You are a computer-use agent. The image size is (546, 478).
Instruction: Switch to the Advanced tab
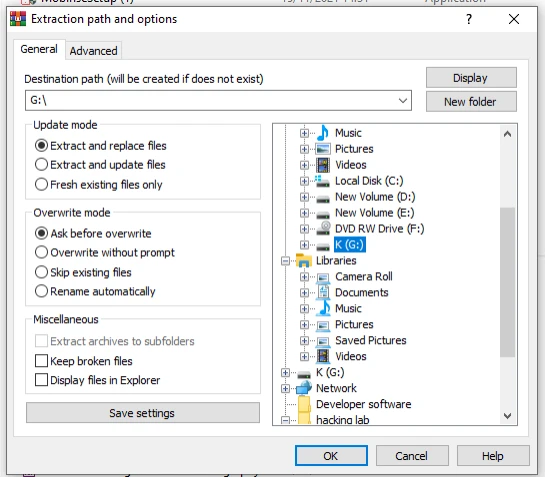93,51
